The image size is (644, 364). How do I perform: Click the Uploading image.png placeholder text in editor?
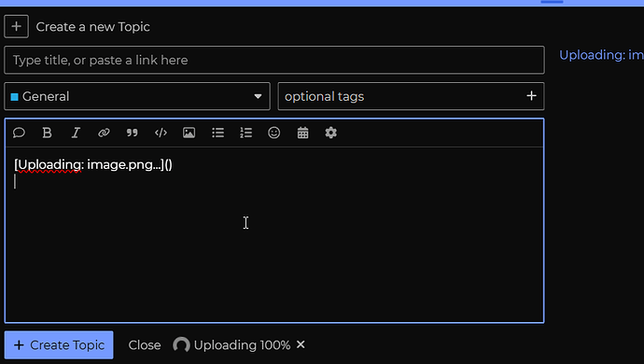[93, 165]
